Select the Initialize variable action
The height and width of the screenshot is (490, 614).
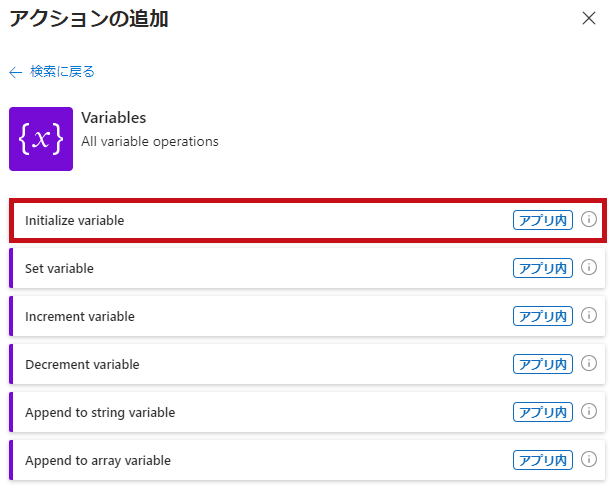(x=308, y=221)
